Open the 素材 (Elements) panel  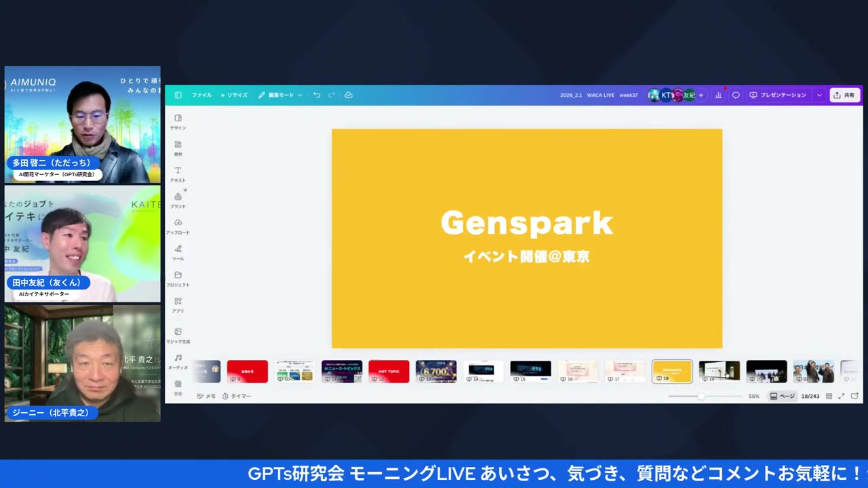[x=178, y=148]
